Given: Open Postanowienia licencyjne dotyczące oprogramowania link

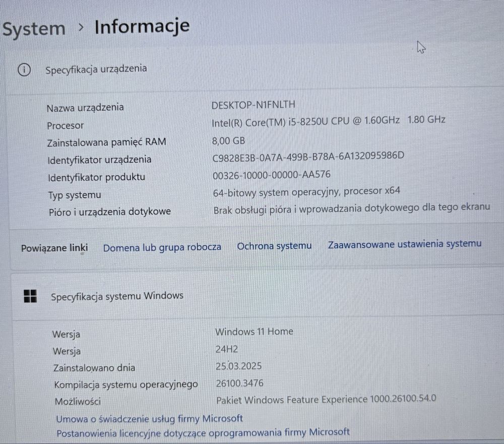Looking at the screenshot, I should 203,433.
